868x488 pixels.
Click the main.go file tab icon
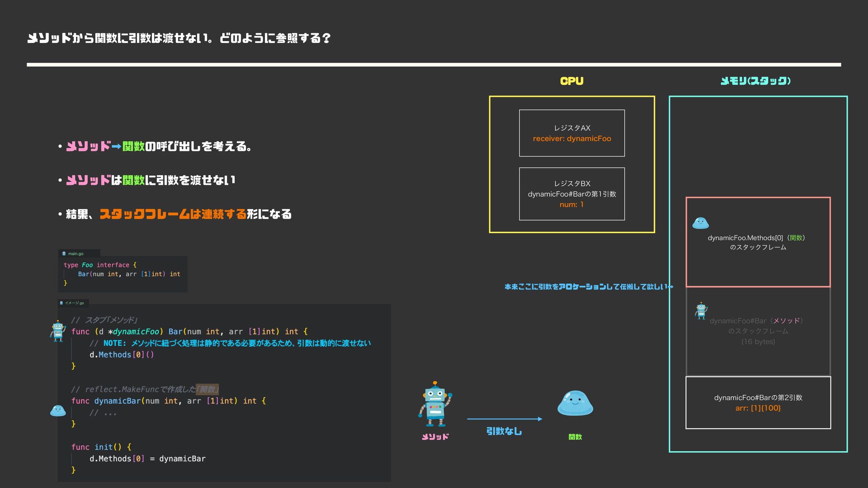point(64,253)
